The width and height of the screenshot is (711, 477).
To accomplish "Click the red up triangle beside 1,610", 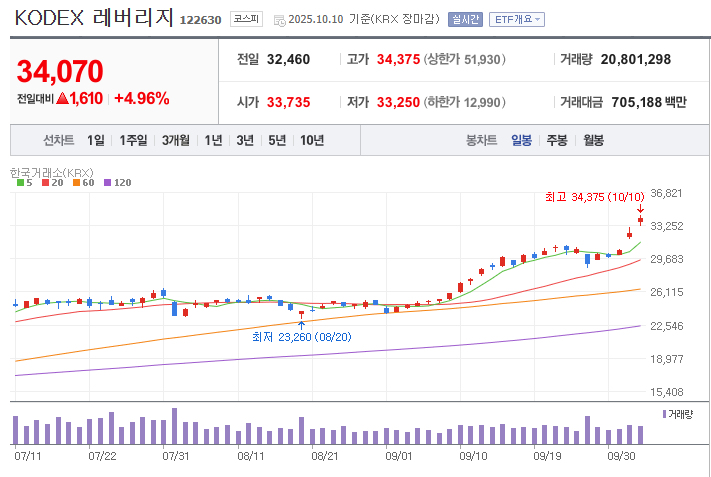I will pyautogui.click(x=62, y=98).
